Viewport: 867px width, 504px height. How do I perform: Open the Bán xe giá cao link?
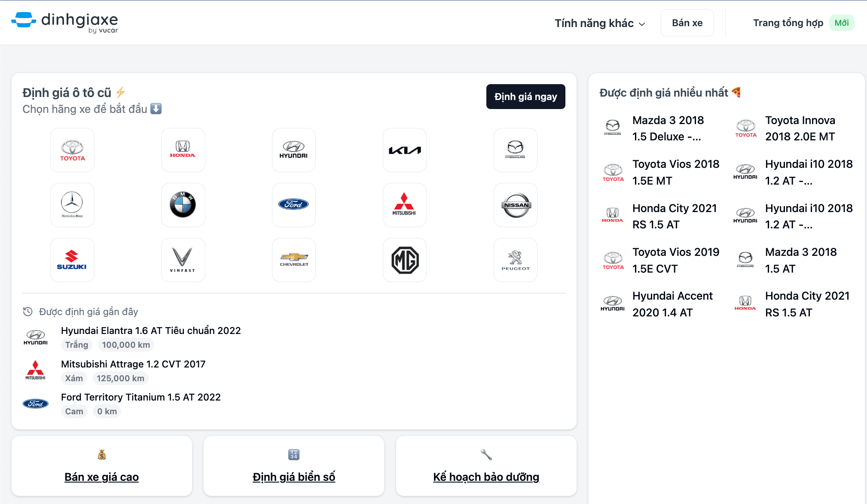click(x=102, y=477)
